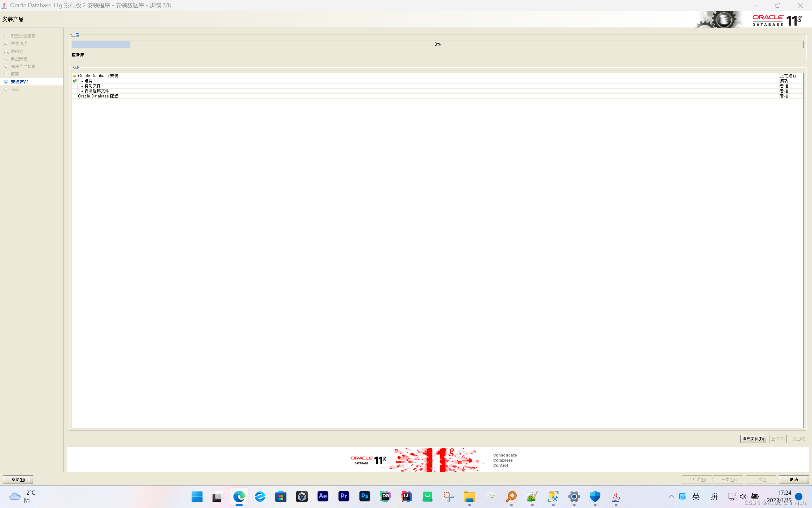Click the 完成(F) finish button
Screen dimensions: 812x508
tap(761, 479)
